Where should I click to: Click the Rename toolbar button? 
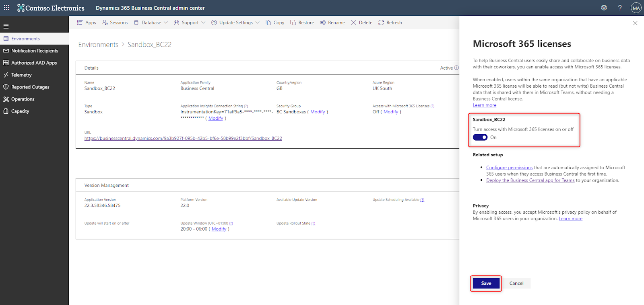[x=332, y=23]
